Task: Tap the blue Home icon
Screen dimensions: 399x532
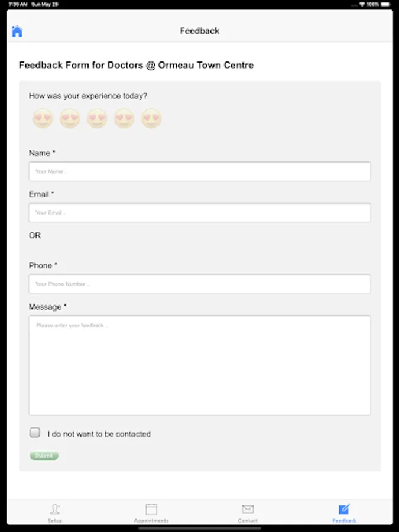Action: pos(17,31)
